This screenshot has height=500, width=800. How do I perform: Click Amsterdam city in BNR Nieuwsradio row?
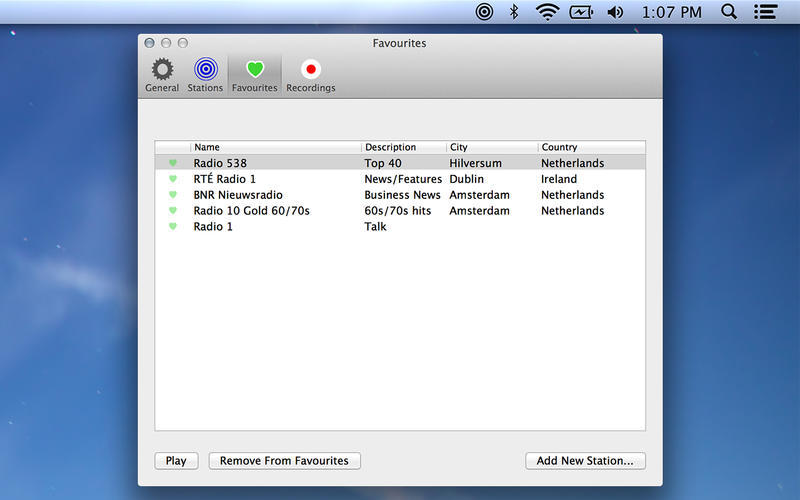click(x=479, y=194)
